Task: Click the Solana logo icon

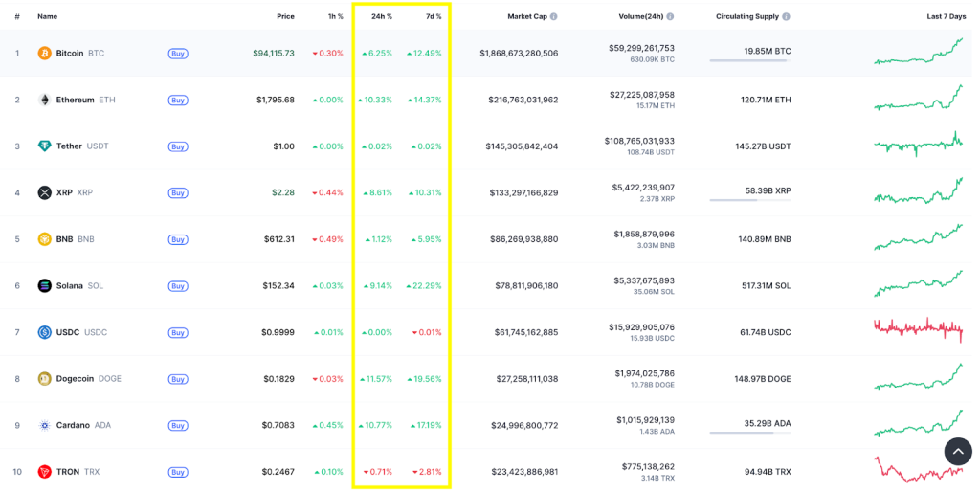Action: (44, 285)
